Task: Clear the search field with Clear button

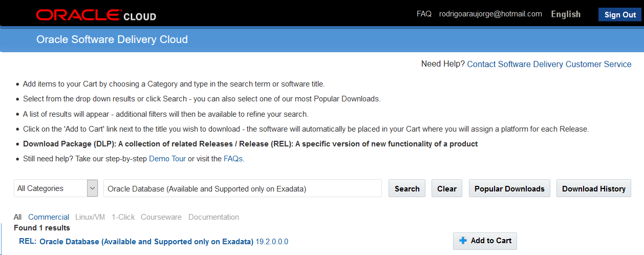Action: 447,188
